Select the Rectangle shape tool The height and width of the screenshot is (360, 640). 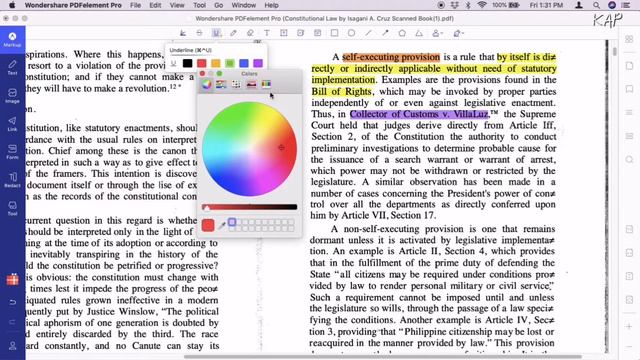(334, 33)
